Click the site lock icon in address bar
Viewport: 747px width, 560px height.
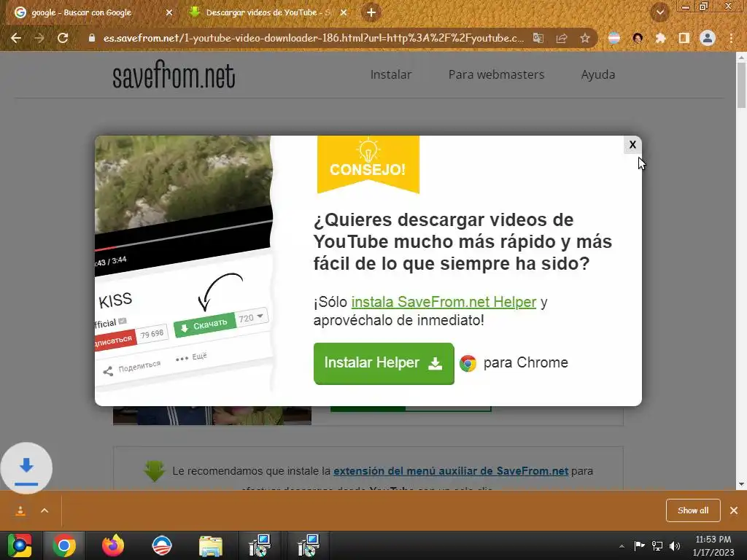pyautogui.click(x=92, y=38)
